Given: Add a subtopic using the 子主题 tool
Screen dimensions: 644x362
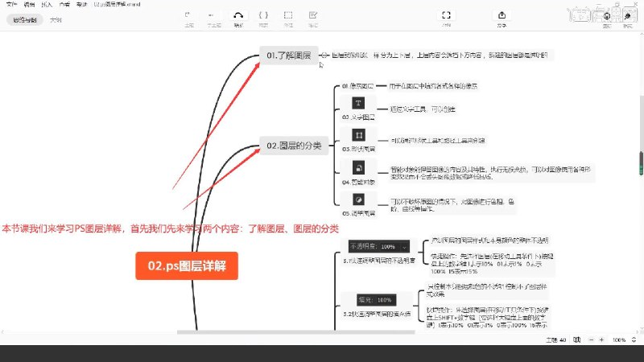Looking at the screenshot, I should click(x=214, y=19).
